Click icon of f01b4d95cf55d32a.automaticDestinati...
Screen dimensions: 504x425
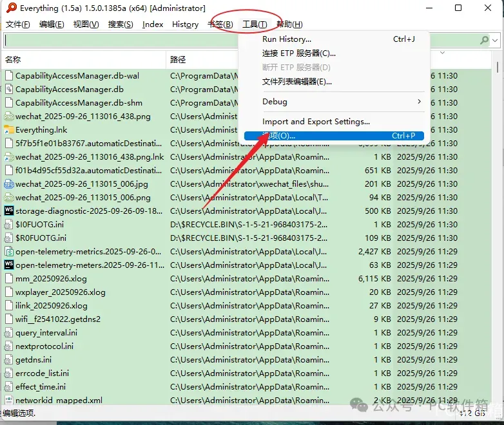coord(9,170)
